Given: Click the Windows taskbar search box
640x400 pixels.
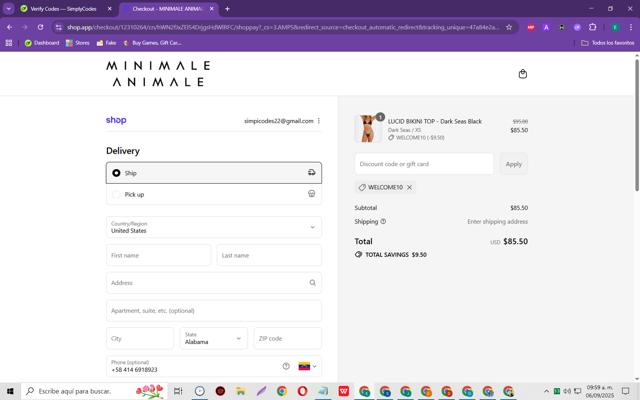Looking at the screenshot, I should pyautogui.click(x=94, y=391).
